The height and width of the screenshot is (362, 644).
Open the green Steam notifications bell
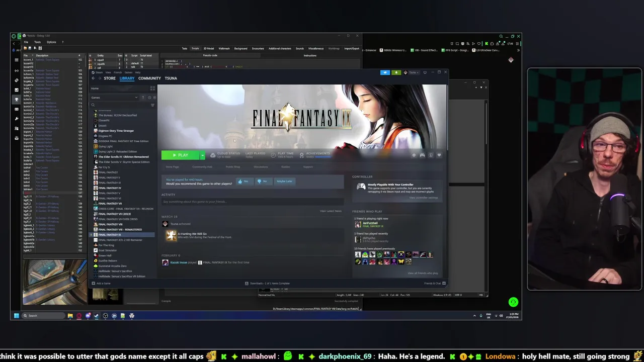click(396, 72)
